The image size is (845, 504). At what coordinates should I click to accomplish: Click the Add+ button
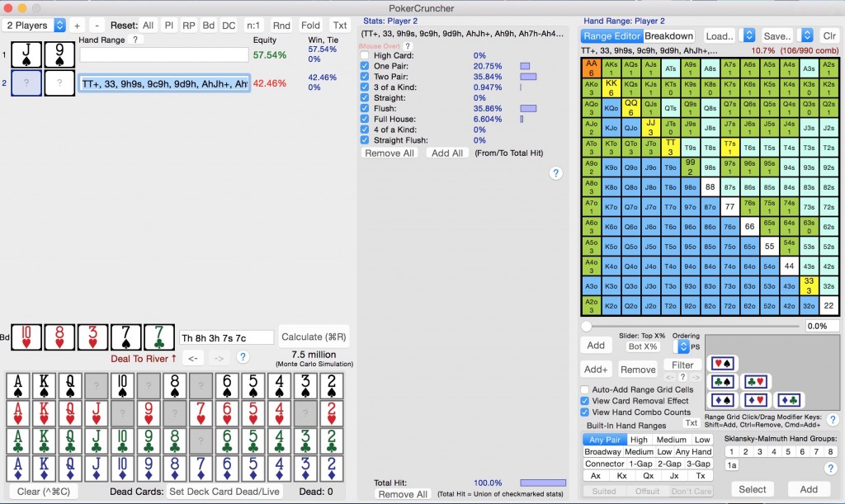(596, 370)
